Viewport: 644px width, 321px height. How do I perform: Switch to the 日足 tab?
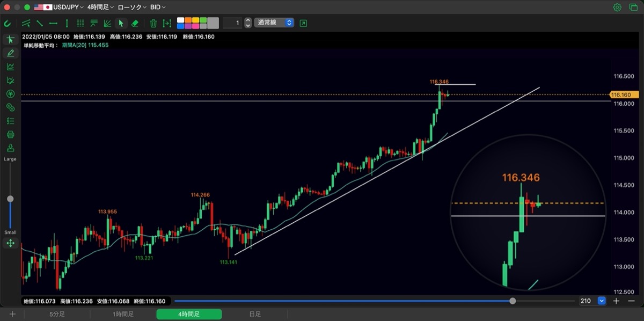point(255,314)
